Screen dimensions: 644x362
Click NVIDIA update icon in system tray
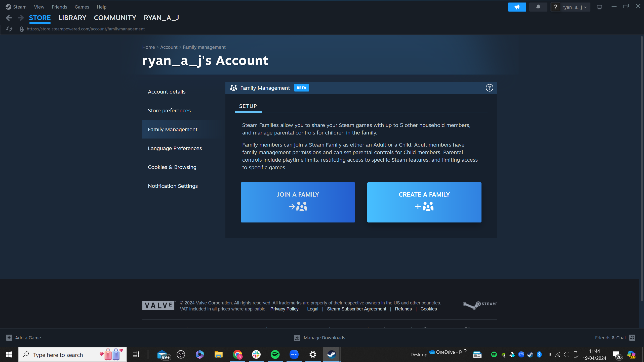coord(503,355)
